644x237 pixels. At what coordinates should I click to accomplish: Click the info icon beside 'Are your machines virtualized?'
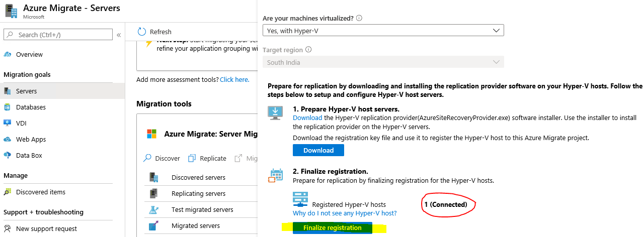[359, 18]
